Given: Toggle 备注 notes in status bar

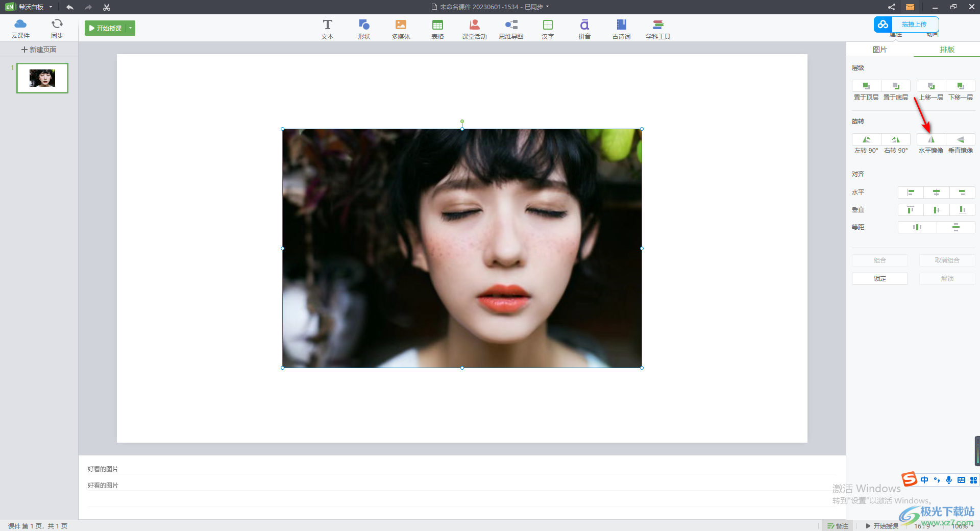Looking at the screenshot, I should [x=838, y=526].
